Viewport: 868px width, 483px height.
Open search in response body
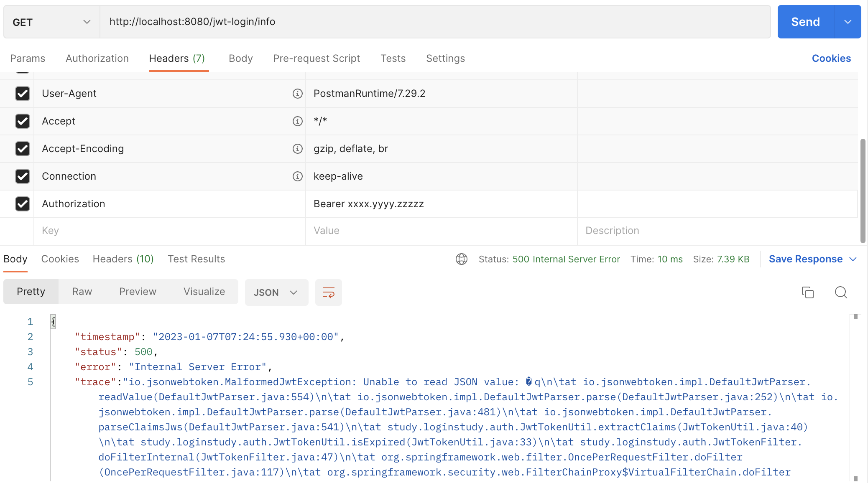(841, 292)
